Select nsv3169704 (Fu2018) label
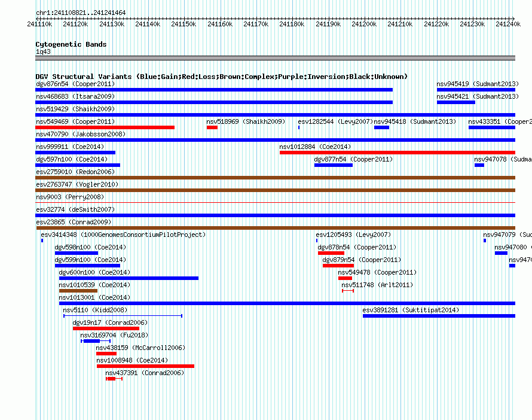Viewport: 532px width, 420px height. pos(114,335)
